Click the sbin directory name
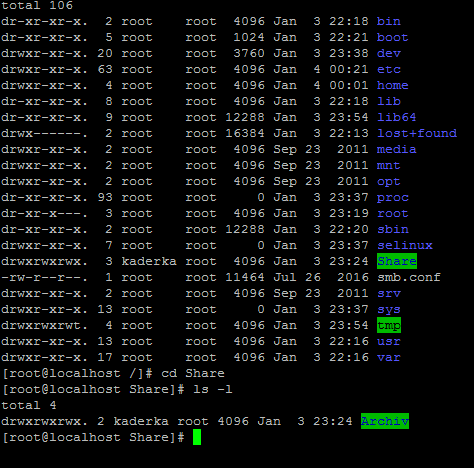Viewport: 474px width, 468px height. [x=393, y=229]
